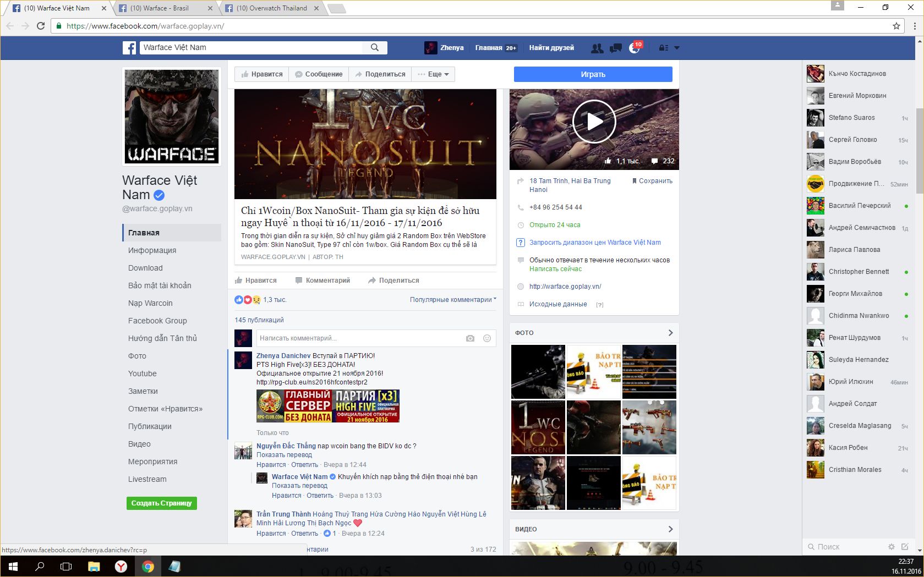Open Исходные данные link
The width and height of the screenshot is (924, 577).
[x=558, y=304]
